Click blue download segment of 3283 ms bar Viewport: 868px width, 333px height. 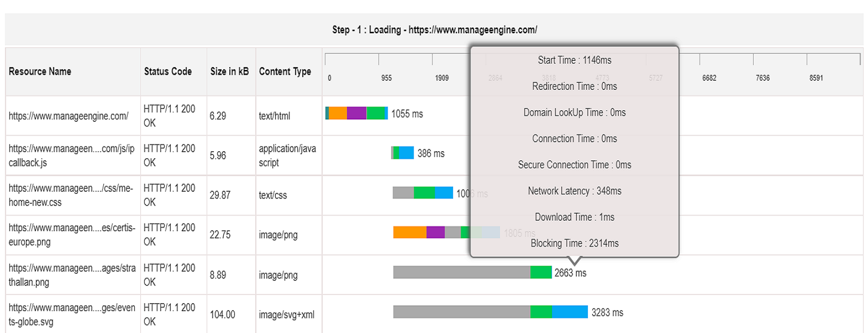[570, 312]
